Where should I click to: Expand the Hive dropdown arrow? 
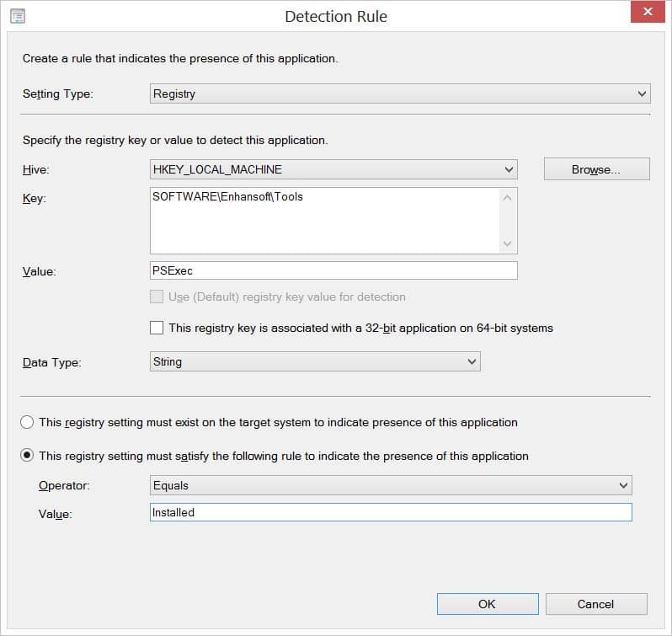(509, 169)
